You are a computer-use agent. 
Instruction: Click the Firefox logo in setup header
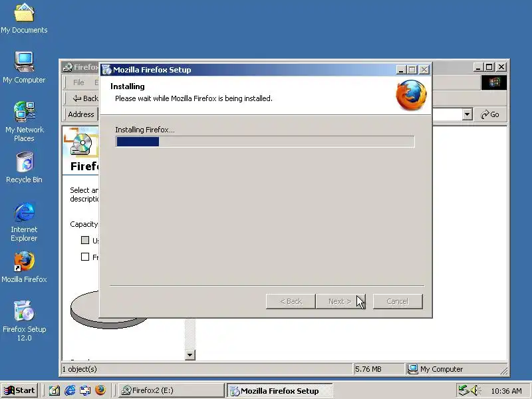(412, 95)
